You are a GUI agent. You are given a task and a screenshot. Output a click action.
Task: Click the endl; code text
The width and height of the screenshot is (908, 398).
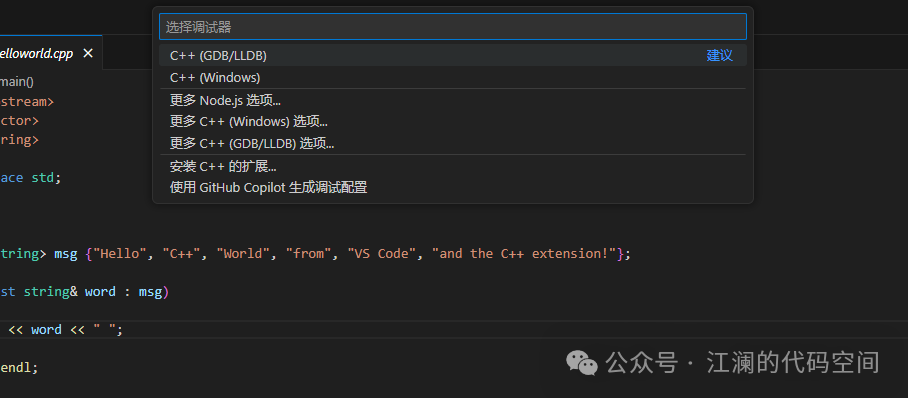(19, 367)
